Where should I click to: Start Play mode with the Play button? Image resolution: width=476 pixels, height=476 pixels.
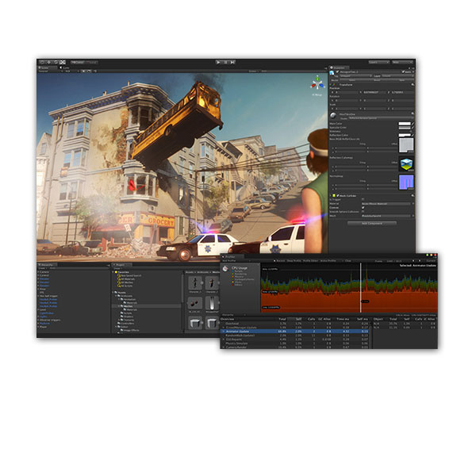[x=218, y=62]
